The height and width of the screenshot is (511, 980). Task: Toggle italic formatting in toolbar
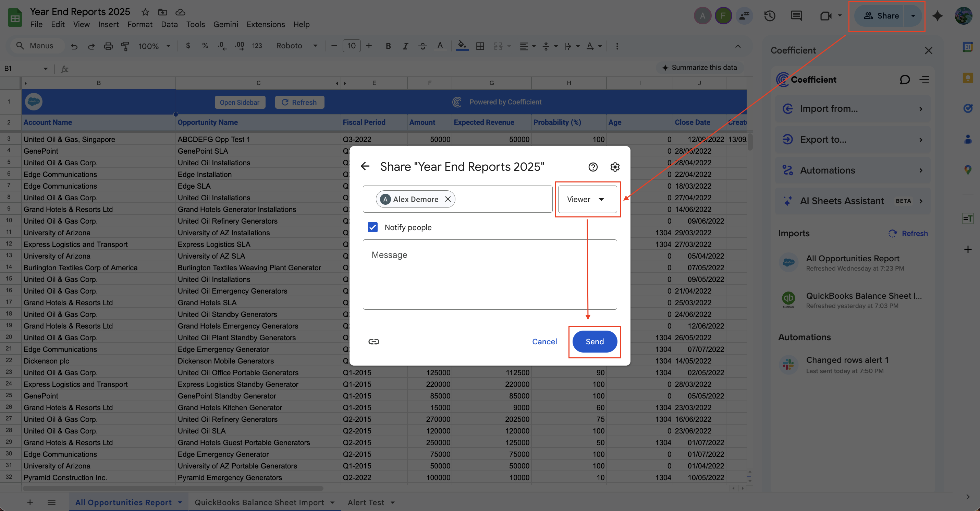pos(405,46)
